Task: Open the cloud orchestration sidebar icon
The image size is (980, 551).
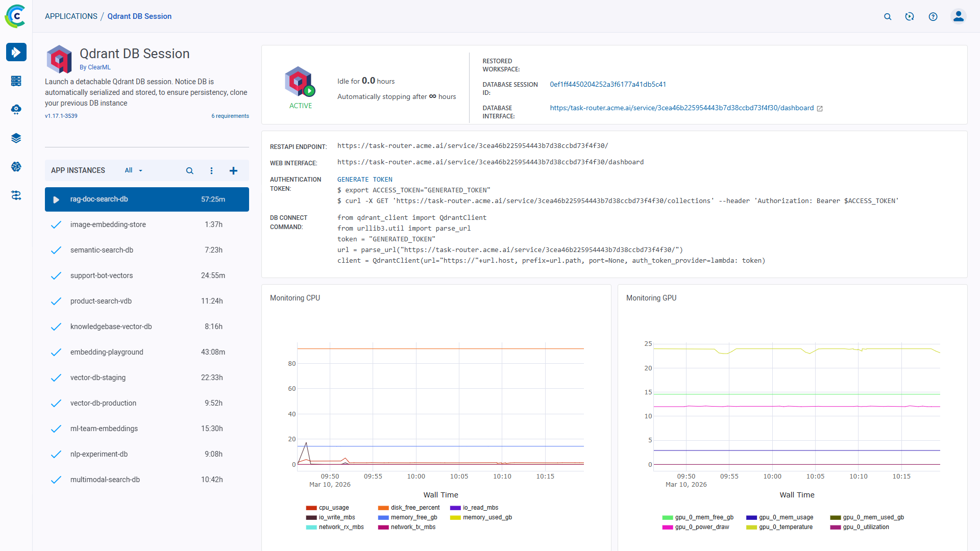Action: point(16,109)
